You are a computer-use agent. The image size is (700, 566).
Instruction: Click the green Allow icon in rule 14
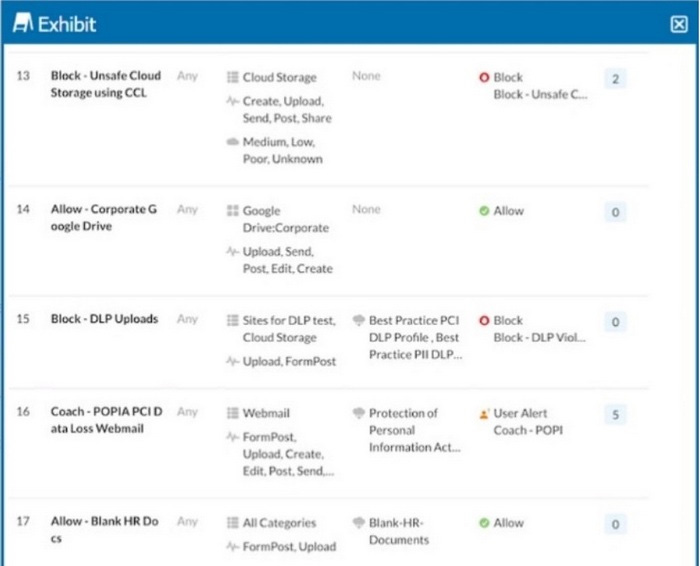(x=484, y=211)
